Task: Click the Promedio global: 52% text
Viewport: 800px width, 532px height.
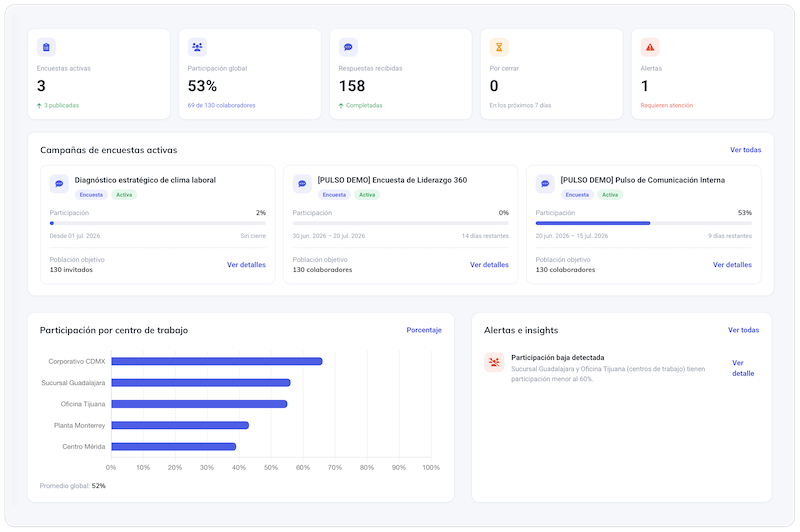Action: (72, 486)
